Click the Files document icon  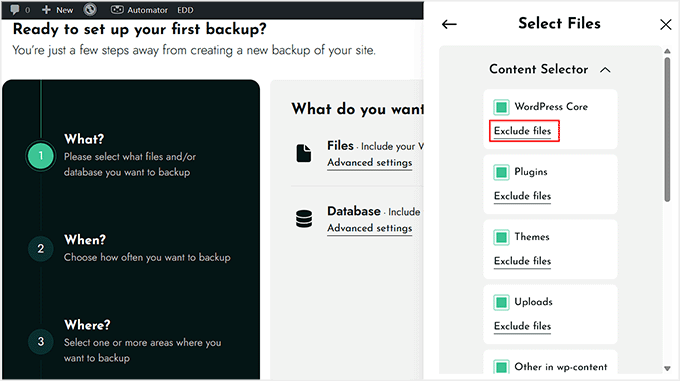click(304, 153)
